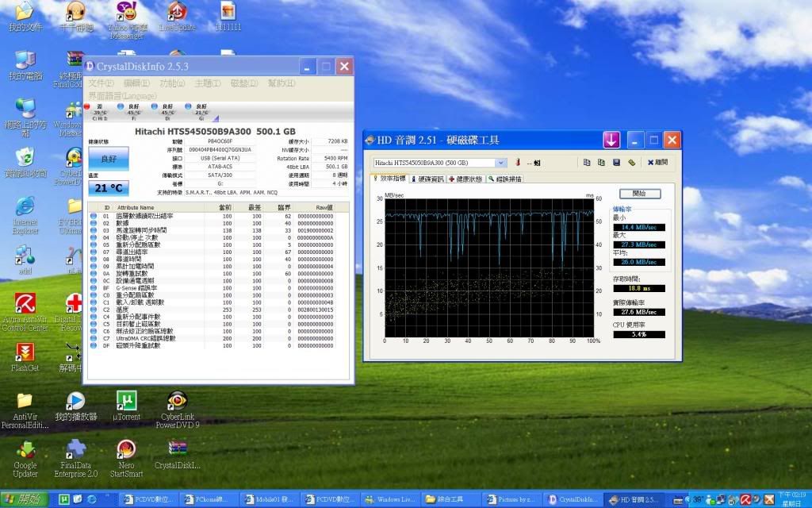Click the 18.8 ms access time value

point(639,288)
